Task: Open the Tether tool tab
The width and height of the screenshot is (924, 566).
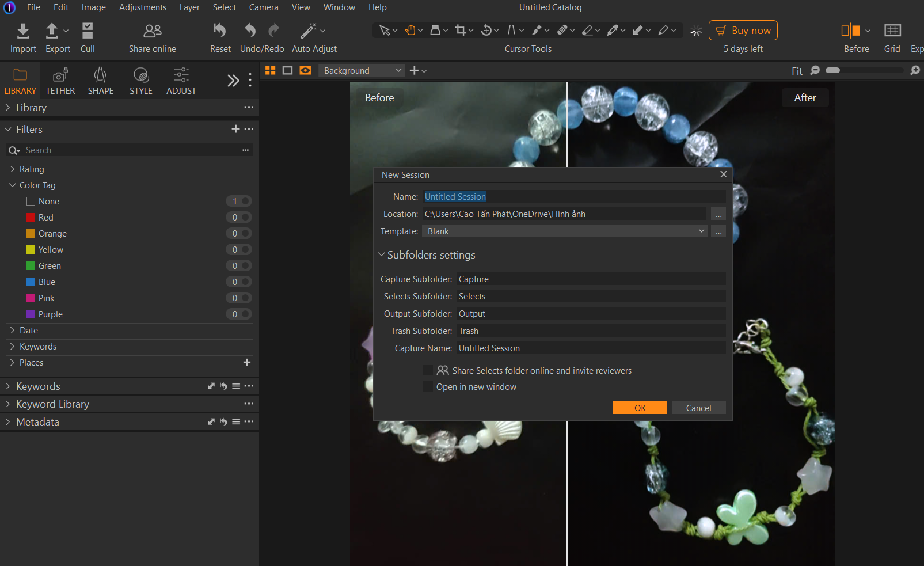Action: pos(60,81)
